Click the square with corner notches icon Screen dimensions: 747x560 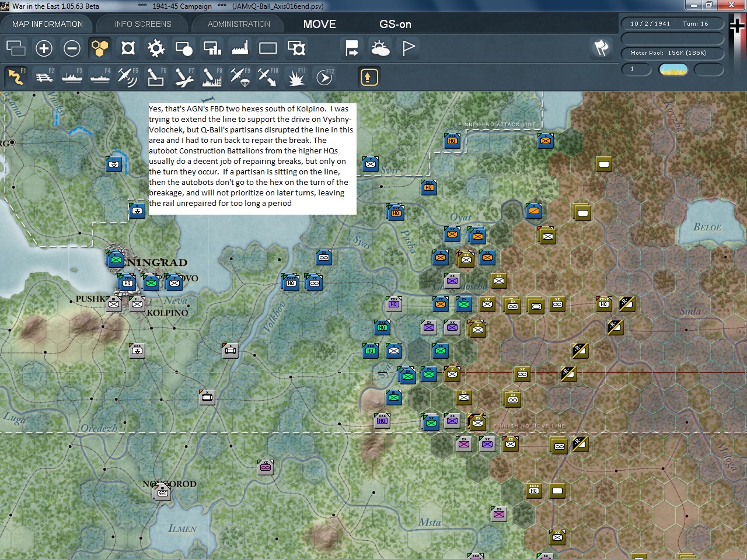pos(128,48)
